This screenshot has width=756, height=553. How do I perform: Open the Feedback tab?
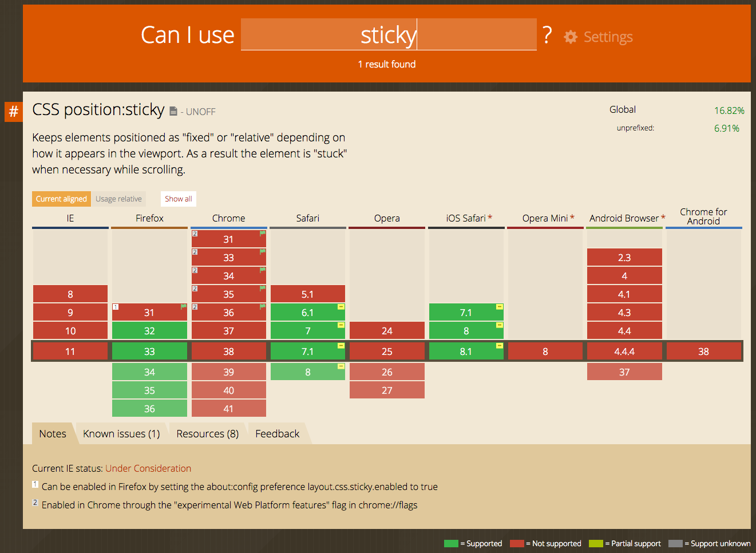click(278, 433)
